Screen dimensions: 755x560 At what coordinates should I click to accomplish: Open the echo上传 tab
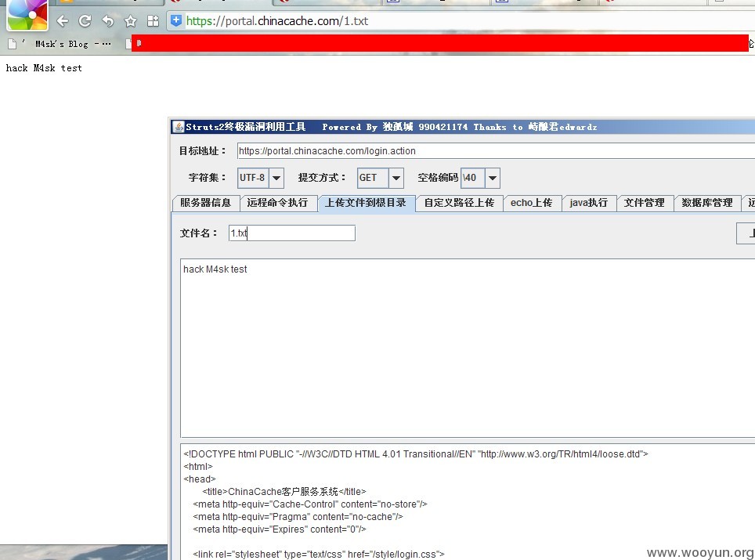[532, 203]
